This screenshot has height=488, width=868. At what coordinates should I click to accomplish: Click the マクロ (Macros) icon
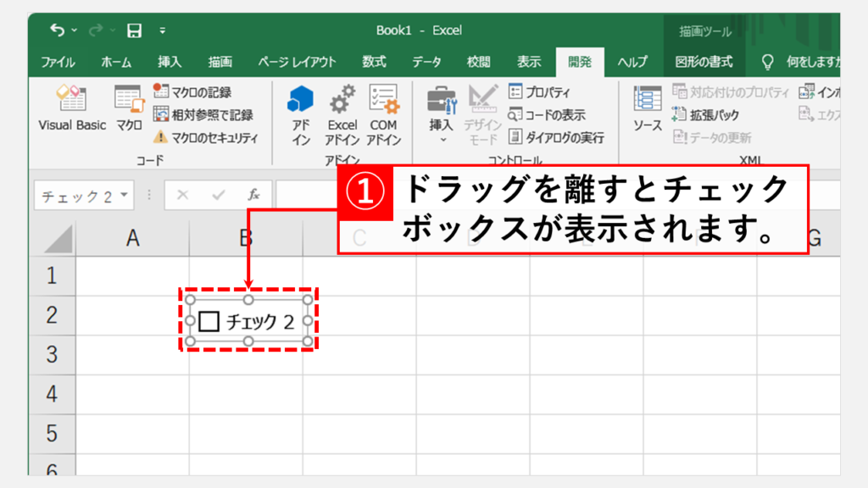(x=129, y=108)
